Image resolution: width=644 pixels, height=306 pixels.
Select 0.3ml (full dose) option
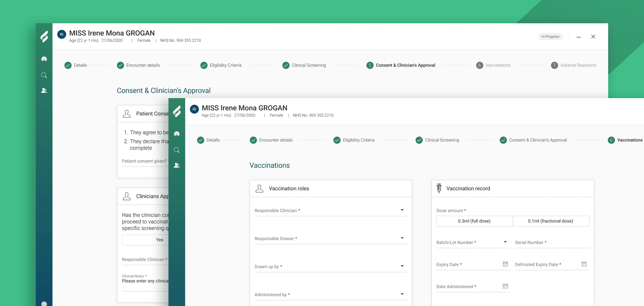pyautogui.click(x=475, y=221)
